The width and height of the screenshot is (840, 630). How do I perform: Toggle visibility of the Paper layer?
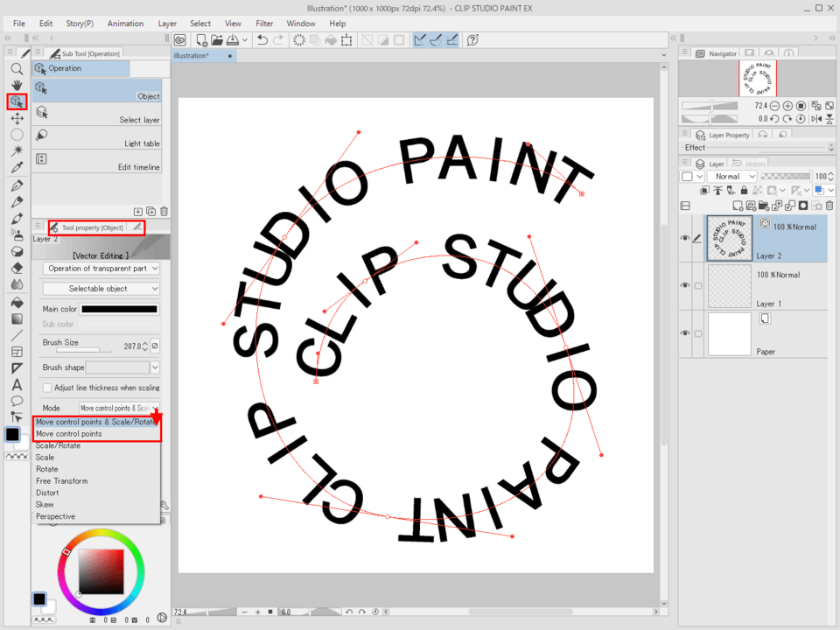click(x=685, y=333)
